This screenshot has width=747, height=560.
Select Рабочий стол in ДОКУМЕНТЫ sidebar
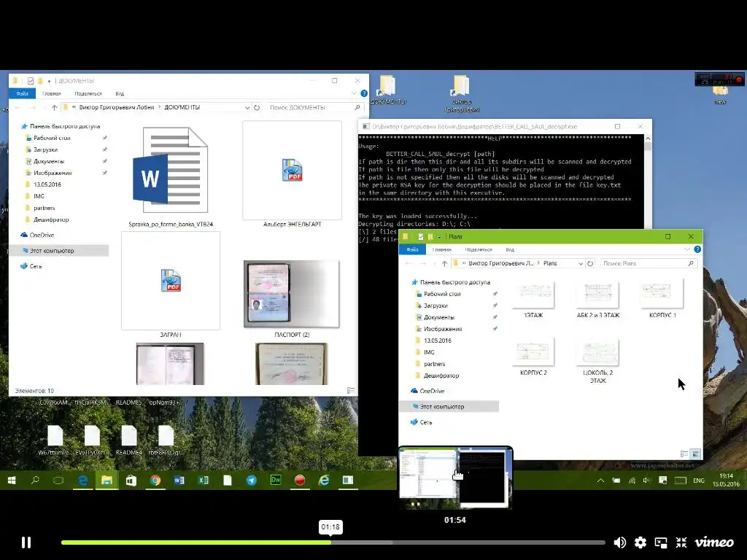(52, 138)
